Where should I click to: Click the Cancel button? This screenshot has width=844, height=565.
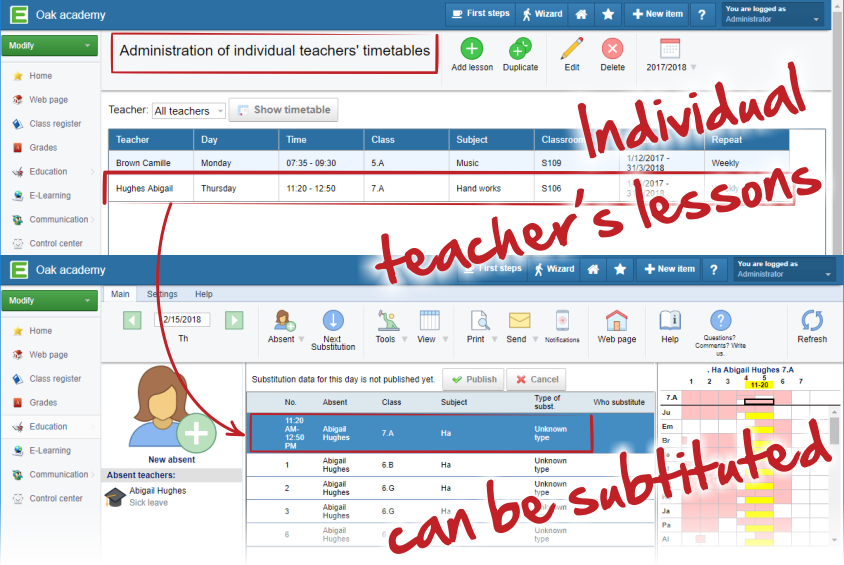(536, 380)
